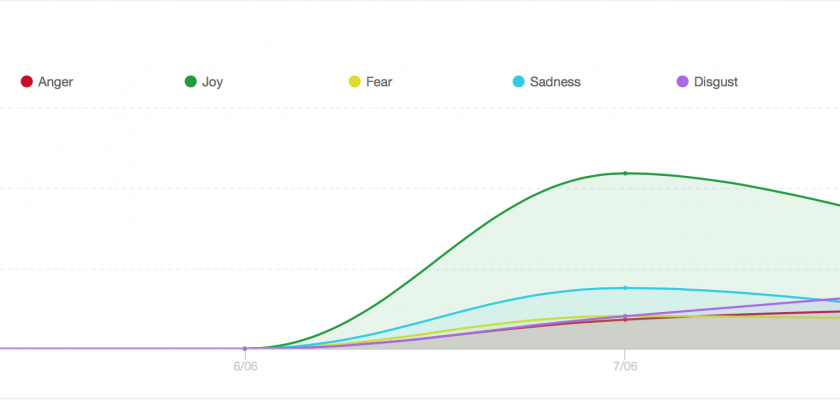Click the purple Disgust legend dot
This screenshot has height=400, width=840.
[684, 82]
